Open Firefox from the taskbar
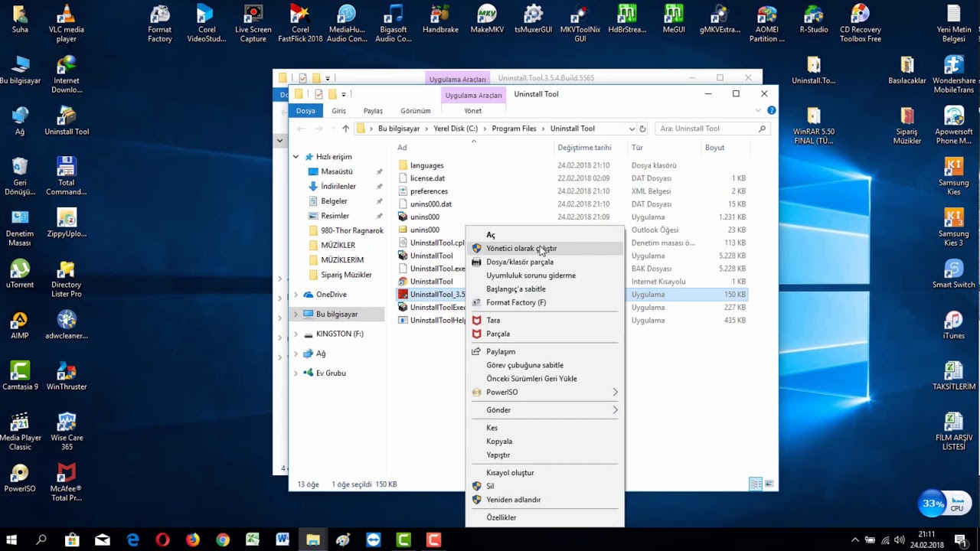The width and height of the screenshot is (980, 551). [192, 540]
